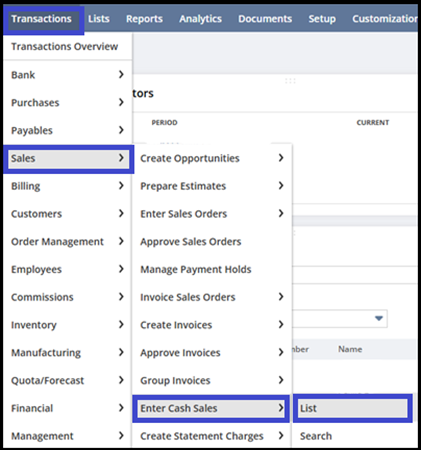Expand Invoice Sales Orders chevron
The image size is (421, 450).
coord(281,296)
